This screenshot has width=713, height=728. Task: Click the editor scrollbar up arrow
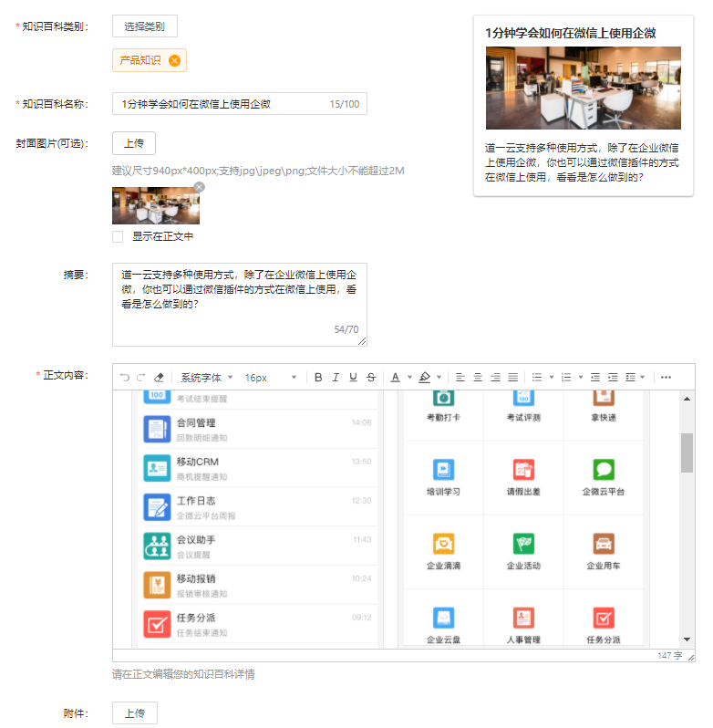click(x=687, y=399)
